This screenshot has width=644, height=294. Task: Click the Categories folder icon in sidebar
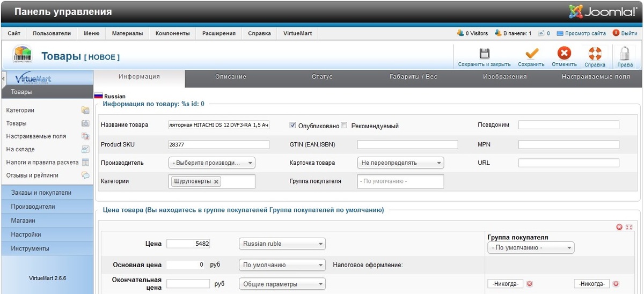tap(85, 111)
